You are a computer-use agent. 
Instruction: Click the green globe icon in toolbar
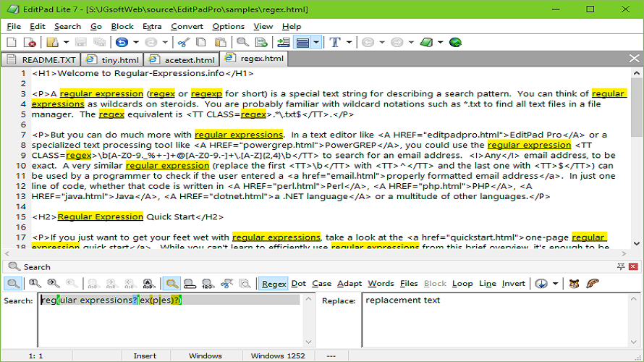(455, 43)
